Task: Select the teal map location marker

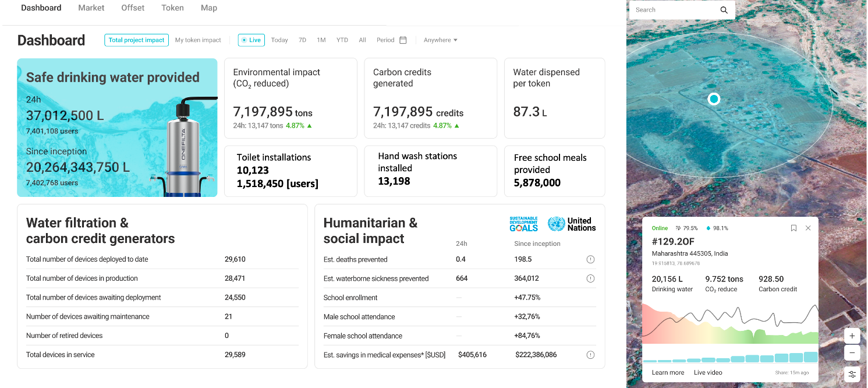Action: point(714,99)
